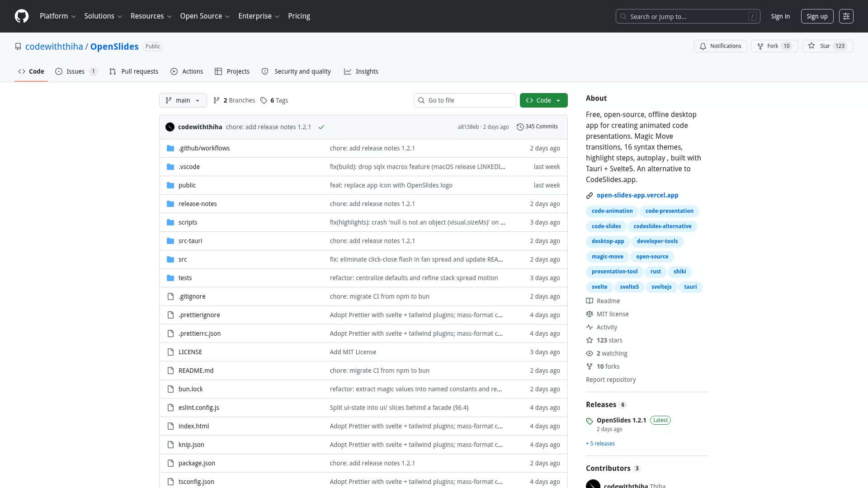Open commit hash a8138eb
868x488 pixels.
pyautogui.click(x=468, y=127)
